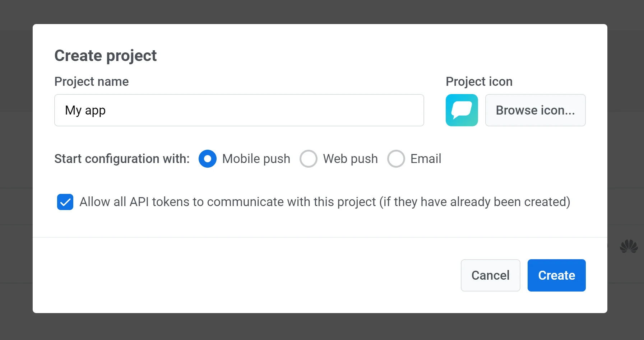Enable the checkbox next to the API tokens text

pyautogui.click(x=65, y=202)
